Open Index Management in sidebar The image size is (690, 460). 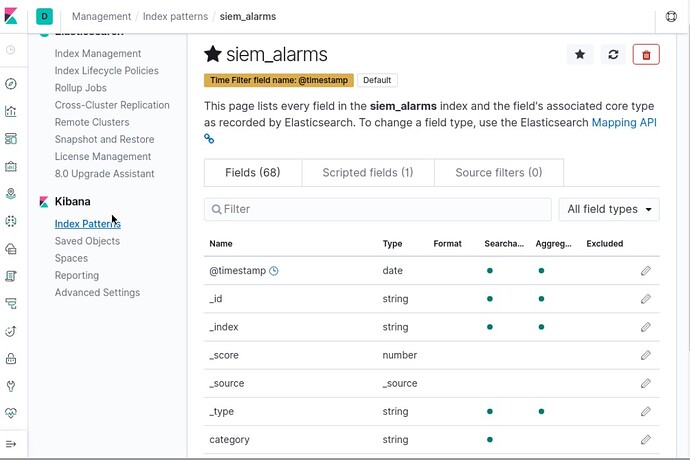click(x=98, y=53)
